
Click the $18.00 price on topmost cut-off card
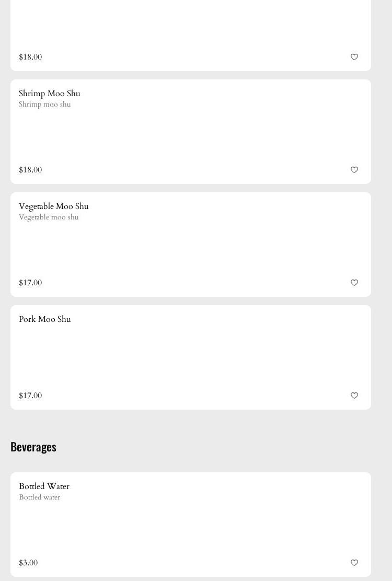(x=30, y=57)
